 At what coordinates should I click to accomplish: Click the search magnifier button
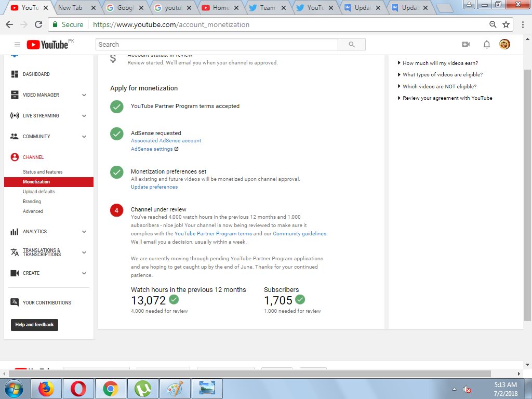(352, 45)
